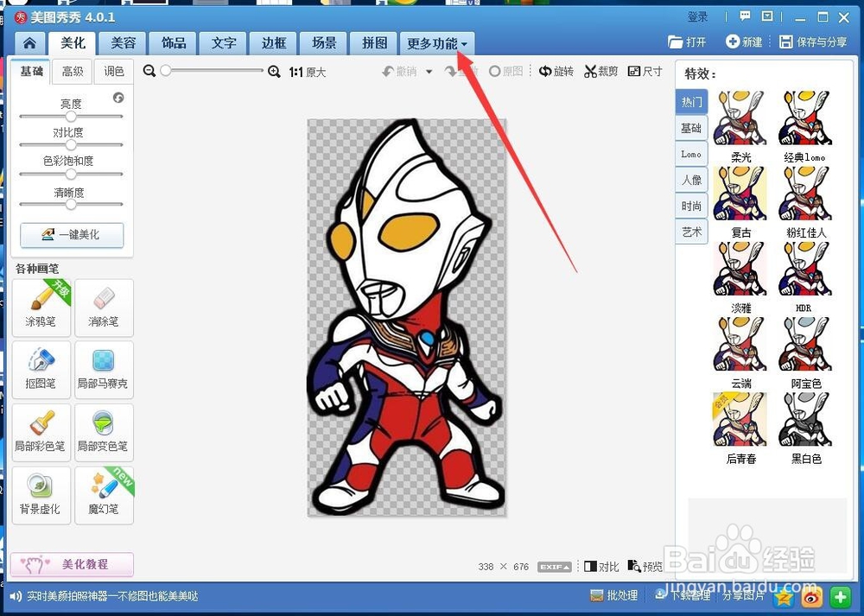
Task: Click the zoom in magnifier icon
Action: click(x=274, y=71)
